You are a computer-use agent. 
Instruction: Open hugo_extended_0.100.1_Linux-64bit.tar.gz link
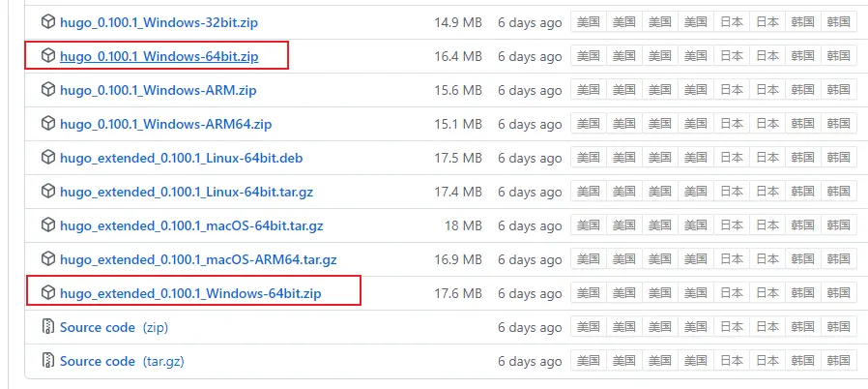pyautogui.click(x=187, y=193)
